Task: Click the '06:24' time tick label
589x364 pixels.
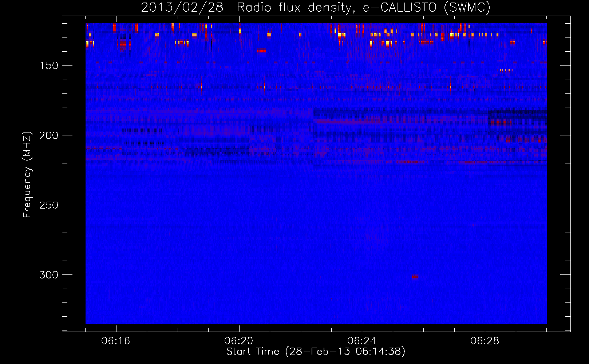Action: [x=362, y=341]
